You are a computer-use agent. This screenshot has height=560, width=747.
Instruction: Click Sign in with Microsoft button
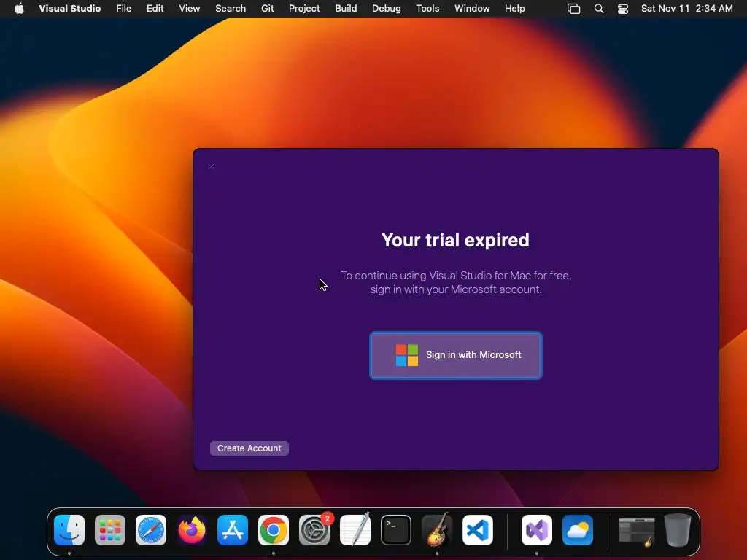[x=455, y=355]
